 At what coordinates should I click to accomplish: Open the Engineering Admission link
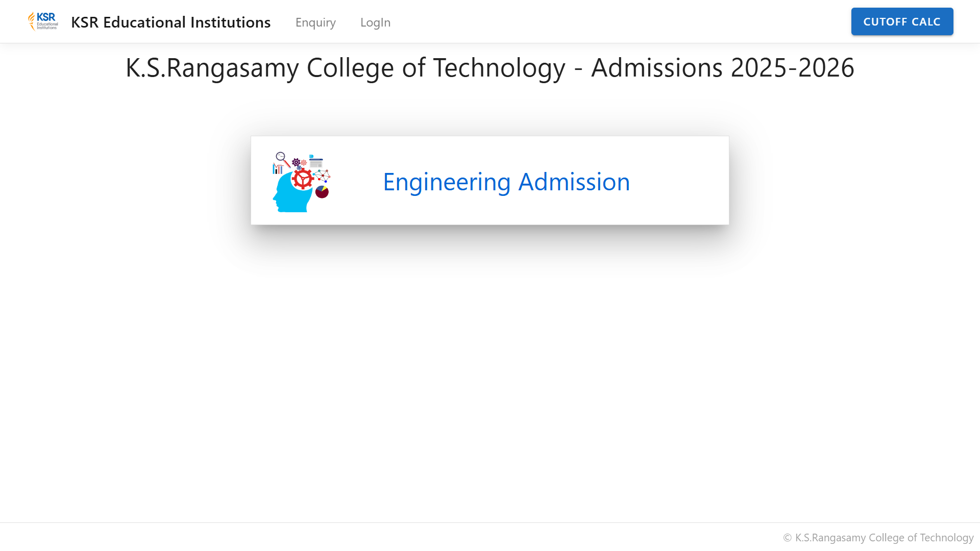(x=506, y=182)
